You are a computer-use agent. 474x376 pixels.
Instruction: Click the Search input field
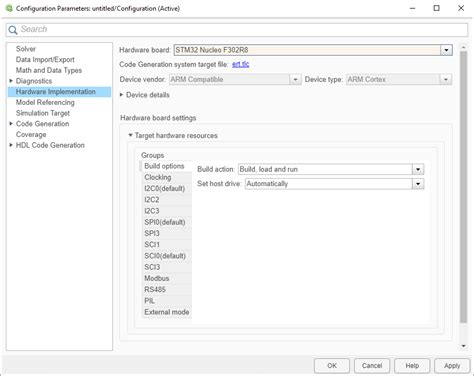237,30
